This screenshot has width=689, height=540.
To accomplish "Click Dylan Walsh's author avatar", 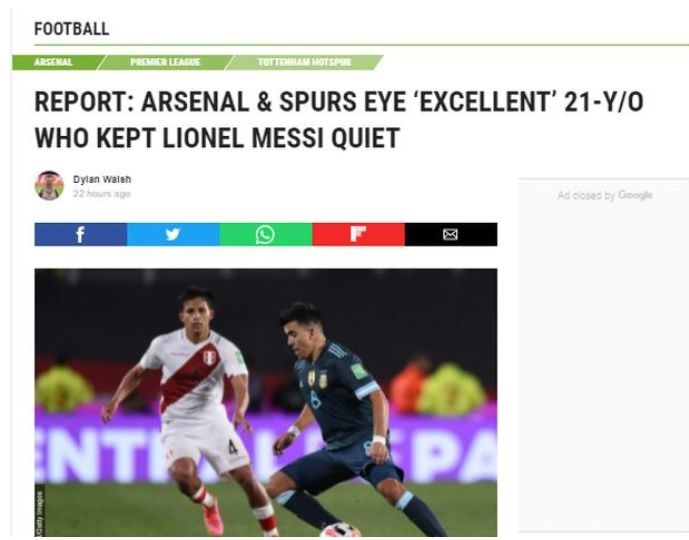I will (x=49, y=185).
